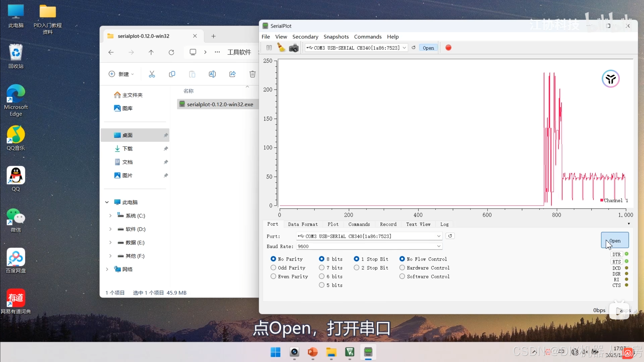
Task: Select the Even Parity option
Action: click(x=273, y=277)
